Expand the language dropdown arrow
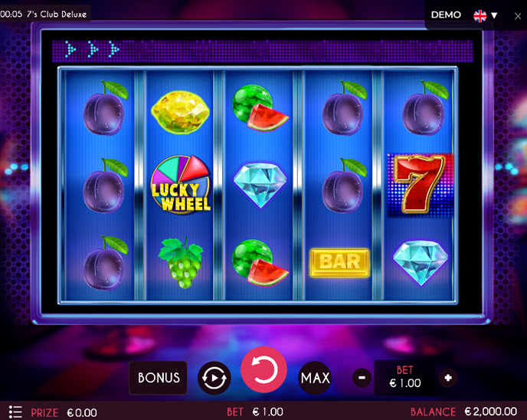Screen dimensions: 527x420 tap(494, 15)
